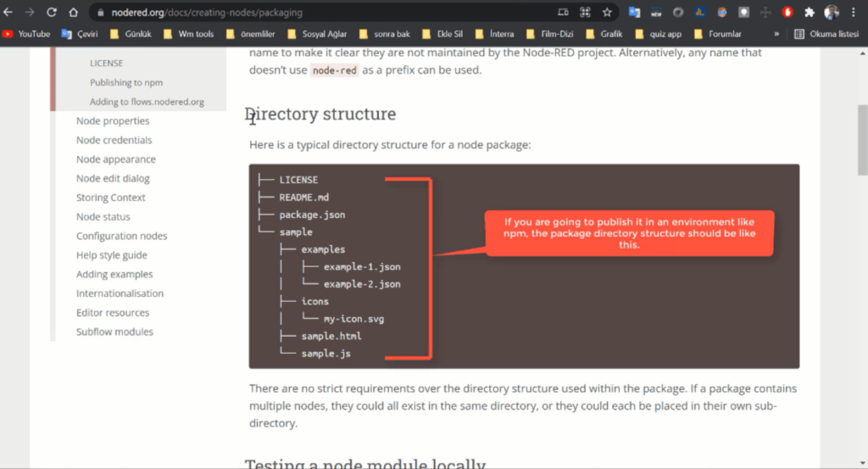
Task: Click the node-red inline code text
Action: click(334, 70)
